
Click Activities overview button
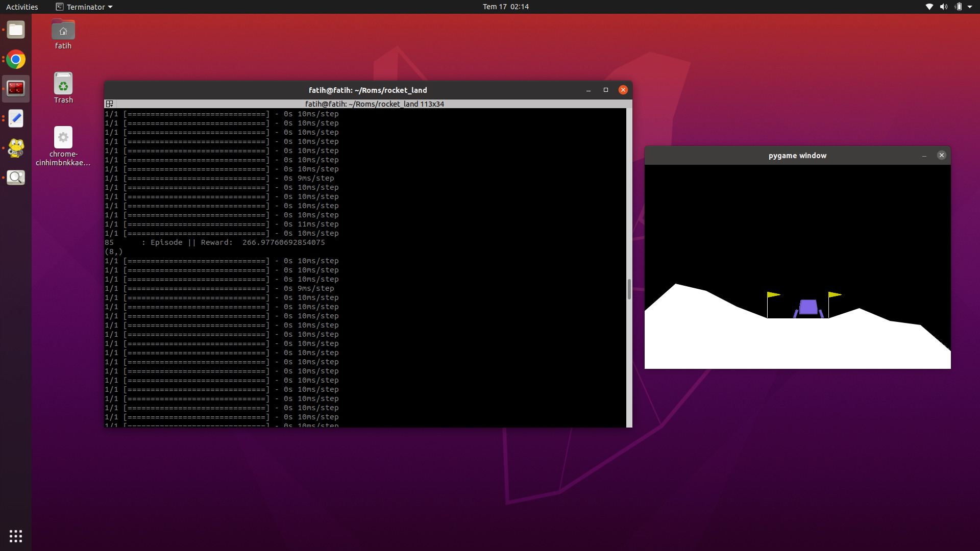tap(22, 7)
